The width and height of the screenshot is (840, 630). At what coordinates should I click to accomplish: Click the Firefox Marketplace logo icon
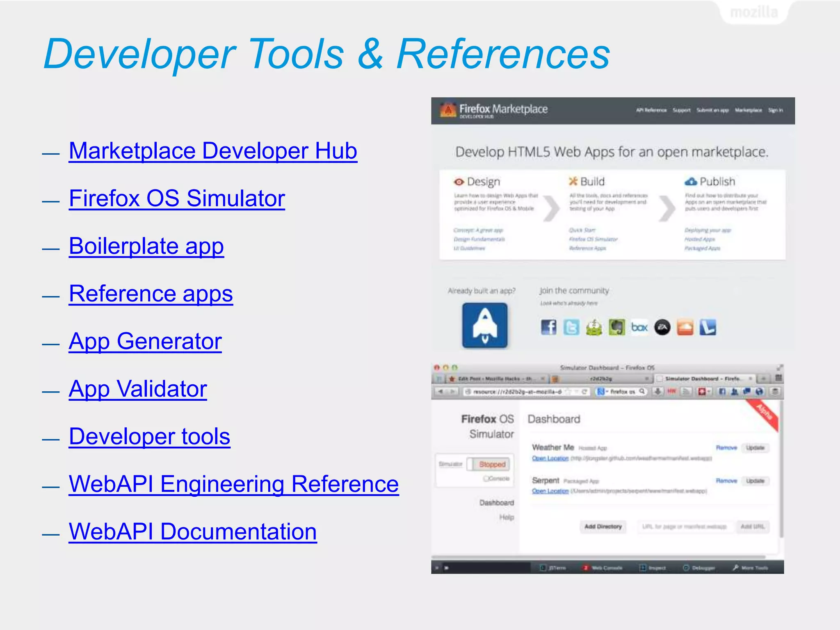(x=448, y=110)
